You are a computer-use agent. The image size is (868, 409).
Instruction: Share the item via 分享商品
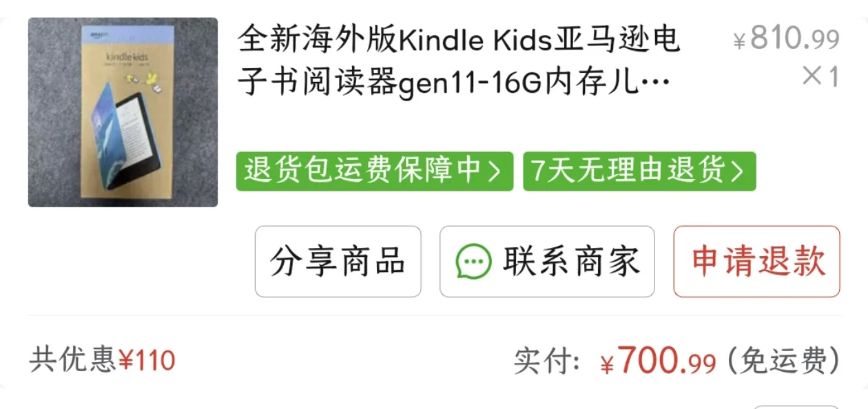[338, 262]
